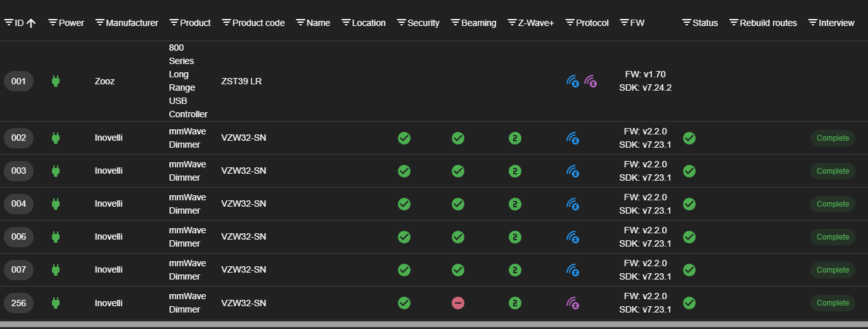Open the Status column filter icon
The image size is (868, 329).
tap(686, 23)
